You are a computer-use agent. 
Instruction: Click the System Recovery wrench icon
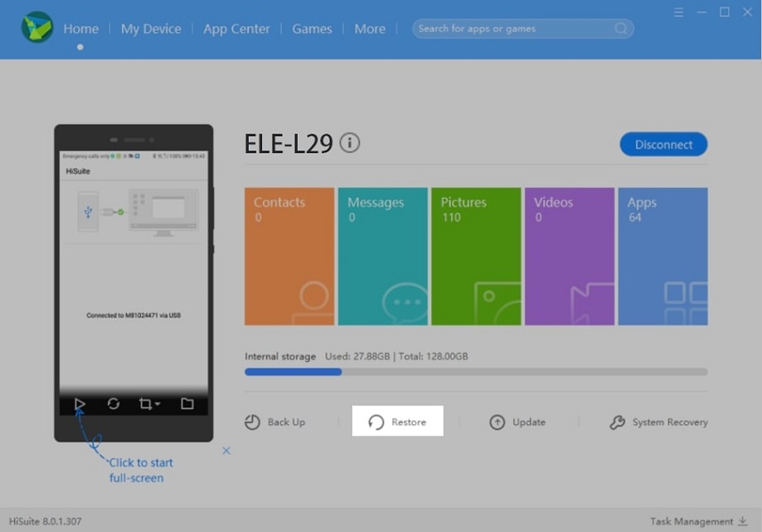618,422
